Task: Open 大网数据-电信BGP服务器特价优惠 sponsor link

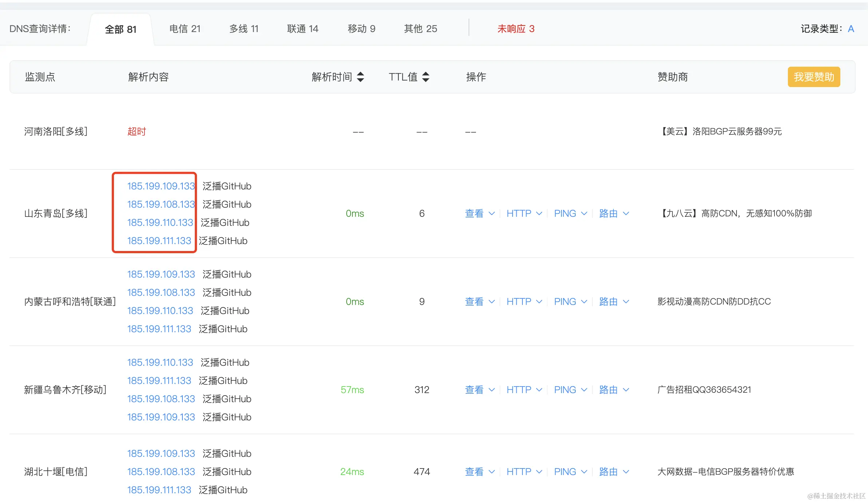Action: 726,472
